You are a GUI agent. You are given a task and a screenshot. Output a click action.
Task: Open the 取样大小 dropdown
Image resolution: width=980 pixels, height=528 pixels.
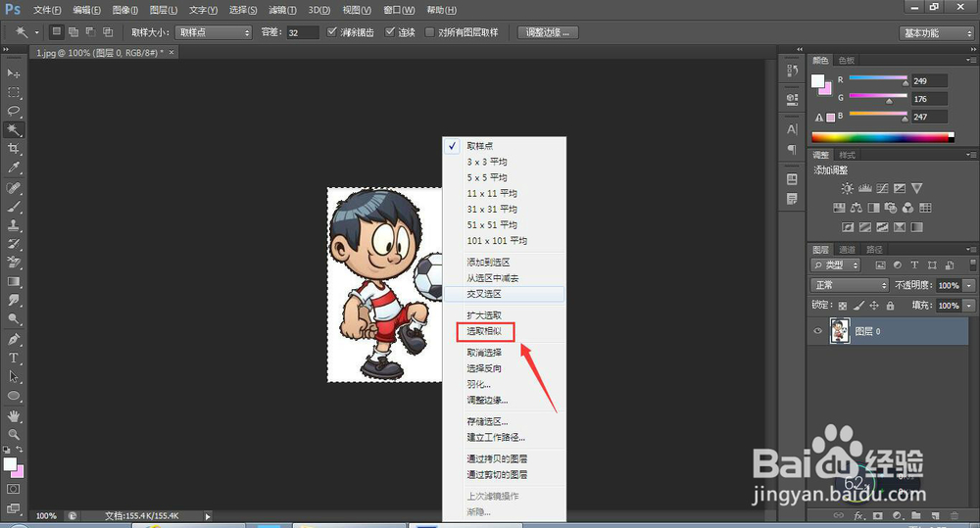213,32
